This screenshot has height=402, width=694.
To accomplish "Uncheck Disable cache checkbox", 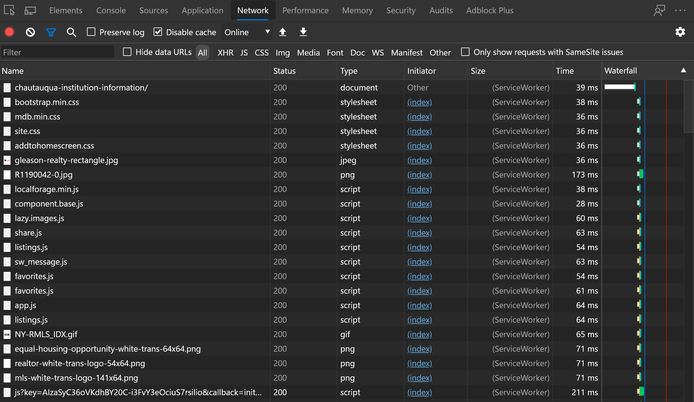I will (158, 32).
